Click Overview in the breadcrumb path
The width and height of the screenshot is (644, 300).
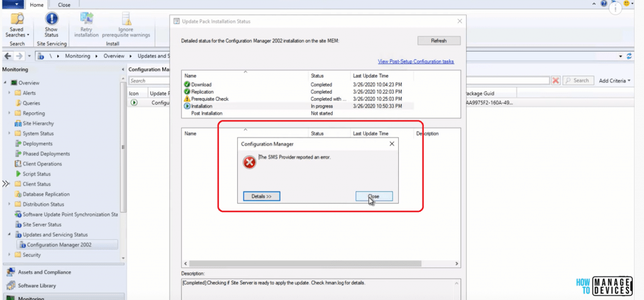point(114,56)
